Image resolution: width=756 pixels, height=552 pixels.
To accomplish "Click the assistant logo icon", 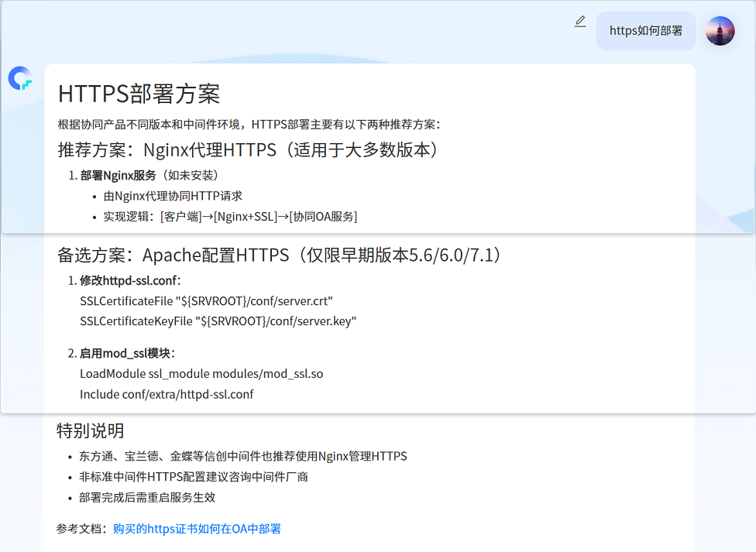I will 20,78.
